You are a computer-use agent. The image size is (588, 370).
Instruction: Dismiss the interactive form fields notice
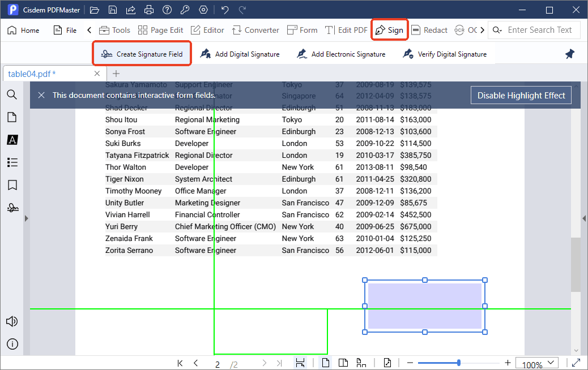click(x=41, y=95)
